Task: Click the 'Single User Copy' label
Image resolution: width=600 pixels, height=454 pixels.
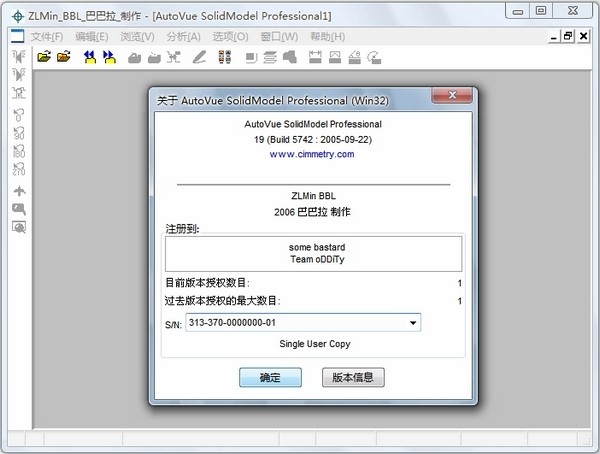Action: [x=315, y=344]
